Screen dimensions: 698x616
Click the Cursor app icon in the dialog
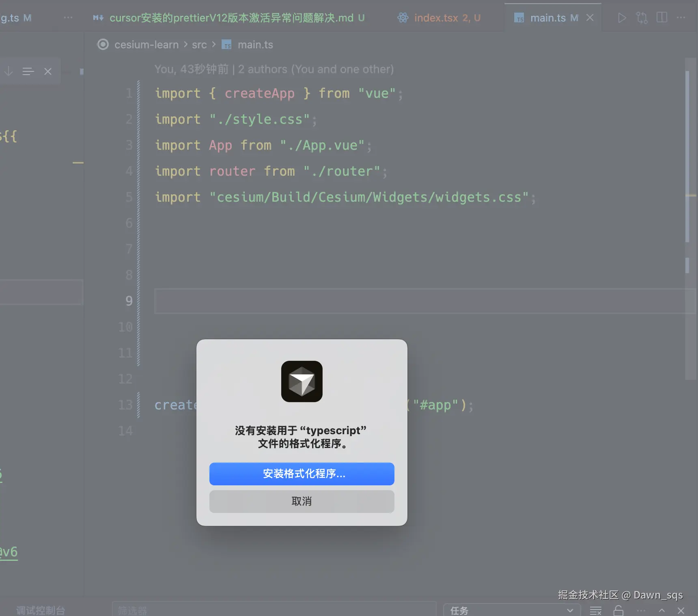pyautogui.click(x=302, y=381)
